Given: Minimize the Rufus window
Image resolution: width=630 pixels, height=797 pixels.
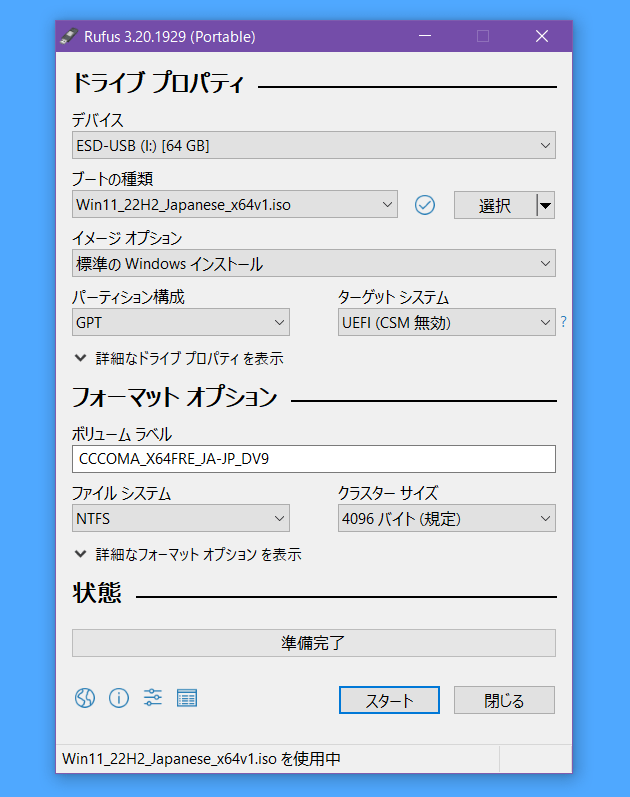Looking at the screenshot, I should coord(425,36).
